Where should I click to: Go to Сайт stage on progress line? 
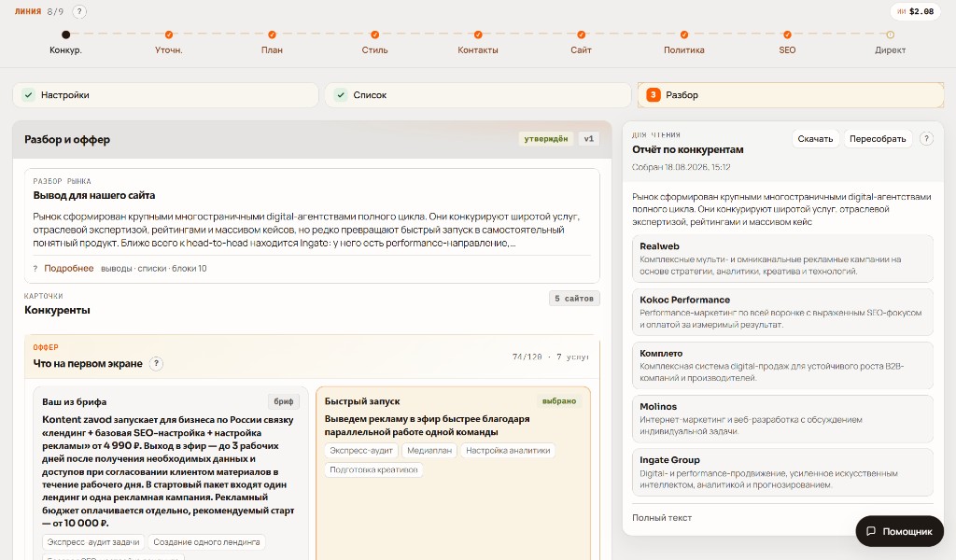pyautogui.click(x=581, y=35)
